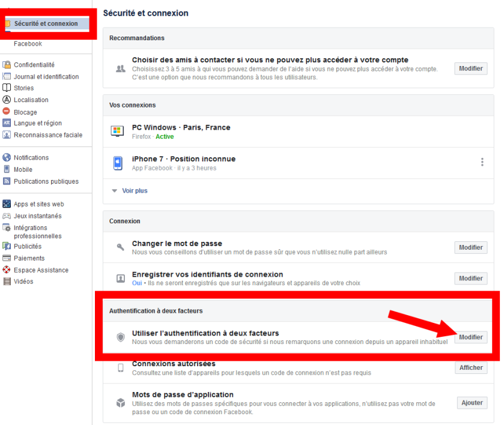The height and width of the screenshot is (425, 504).
Task: Open Langue et région settings
Action: click(38, 123)
